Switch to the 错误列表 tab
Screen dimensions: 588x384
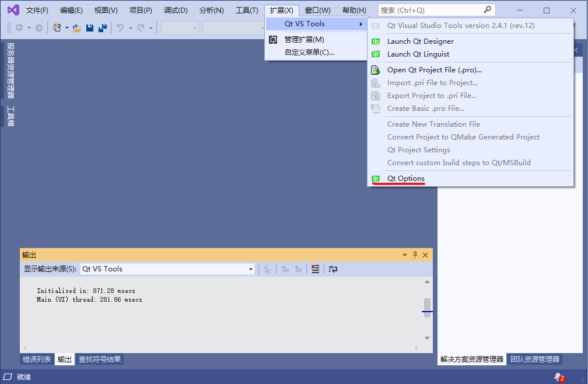37,359
